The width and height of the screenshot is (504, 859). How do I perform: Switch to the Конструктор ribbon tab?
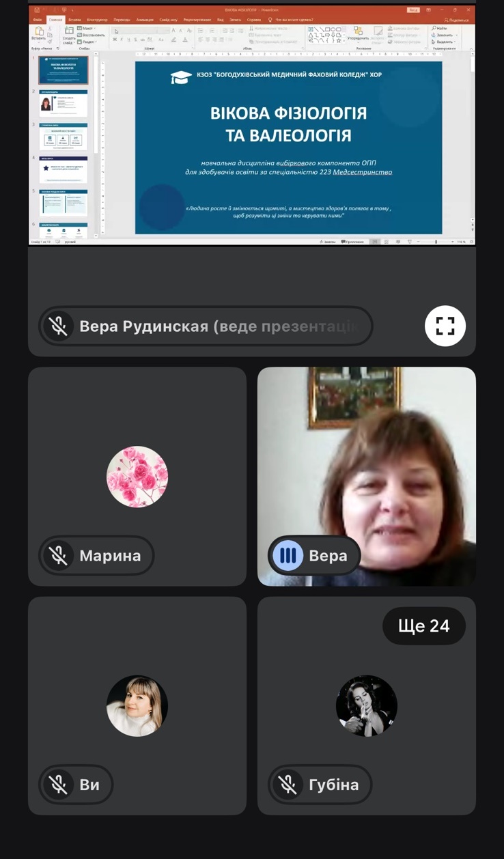click(x=97, y=20)
